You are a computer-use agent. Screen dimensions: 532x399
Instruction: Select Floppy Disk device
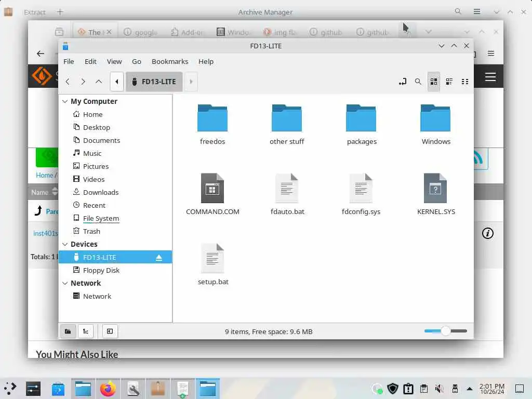coord(115,270)
